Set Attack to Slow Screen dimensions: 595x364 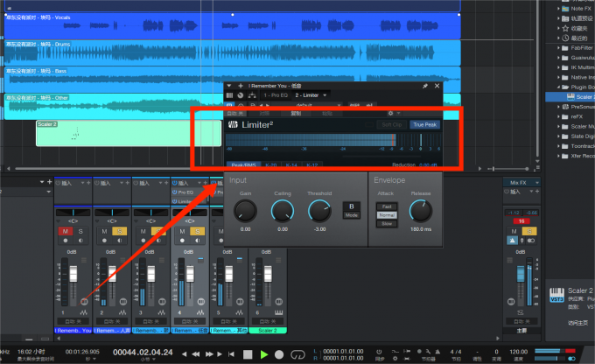click(387, 223)
